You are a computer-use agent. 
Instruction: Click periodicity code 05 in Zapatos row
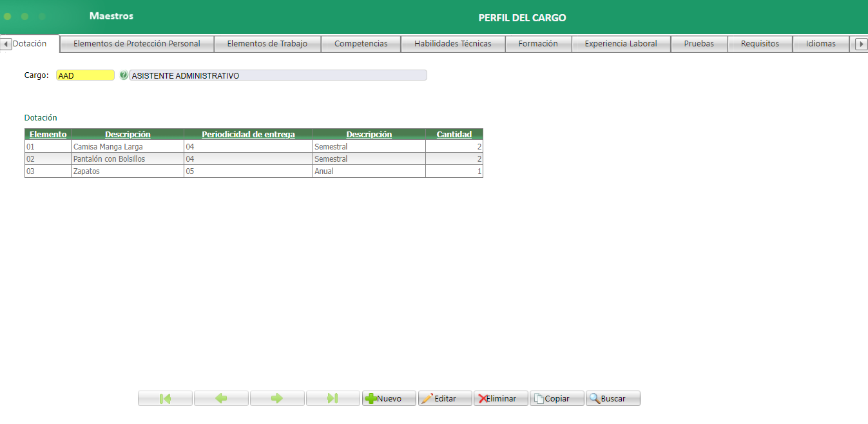pos(248,171)
